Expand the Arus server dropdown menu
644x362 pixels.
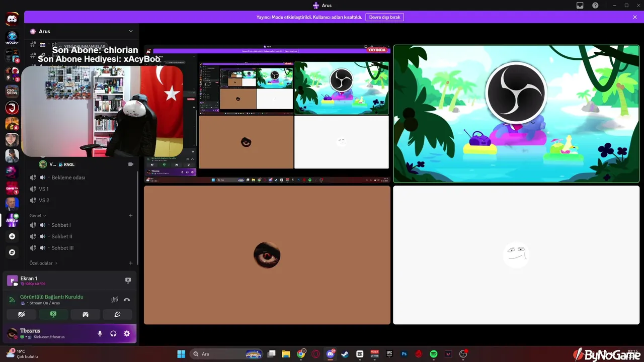131,31
